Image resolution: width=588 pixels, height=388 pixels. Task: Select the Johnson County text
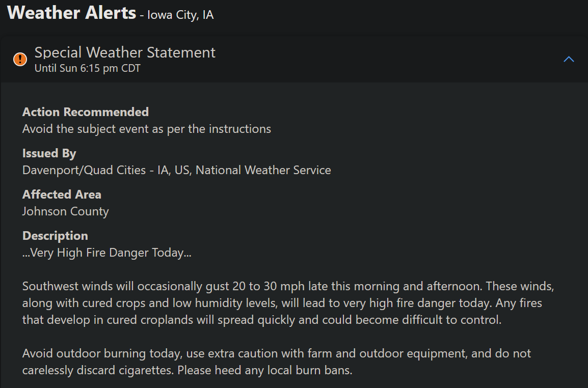click(x=66, y=211)
